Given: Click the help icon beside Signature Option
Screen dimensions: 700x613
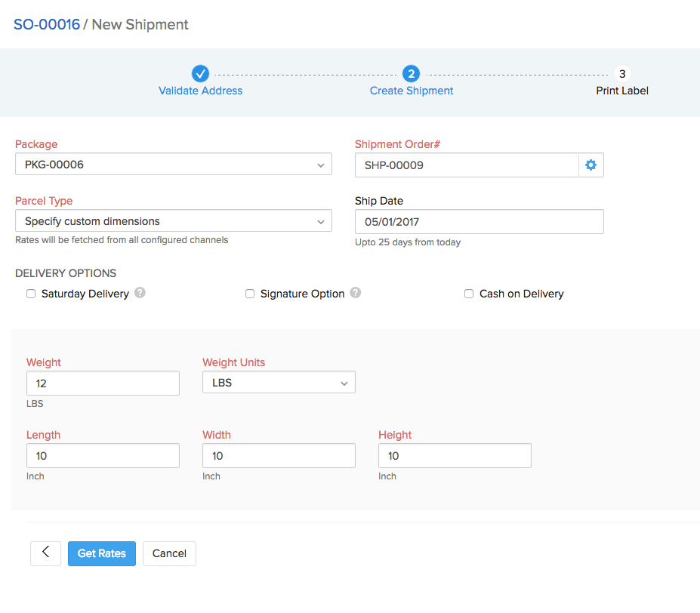Looking at the screenshot, I should 355,293.
